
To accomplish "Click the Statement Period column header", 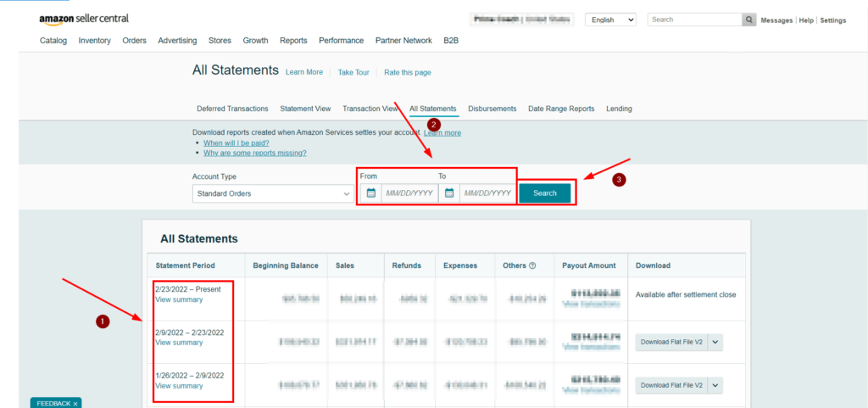I will (186, 265).
